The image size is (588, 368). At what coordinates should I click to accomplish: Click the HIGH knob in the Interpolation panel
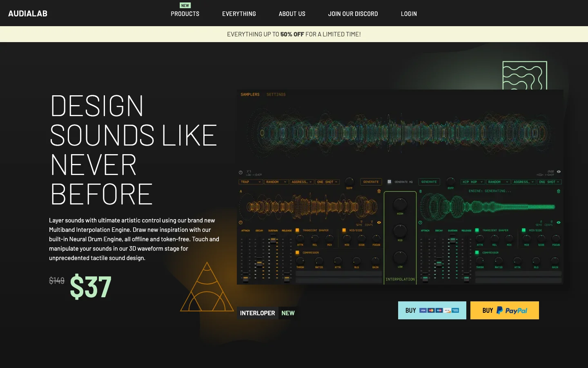[400, 204]
